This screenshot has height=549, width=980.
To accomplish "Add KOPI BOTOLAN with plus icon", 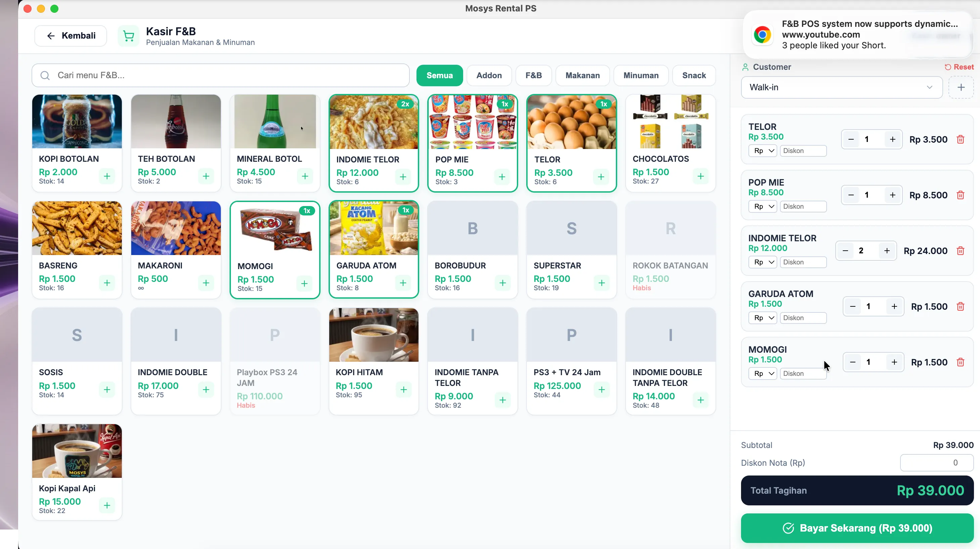I will point(107,176).
